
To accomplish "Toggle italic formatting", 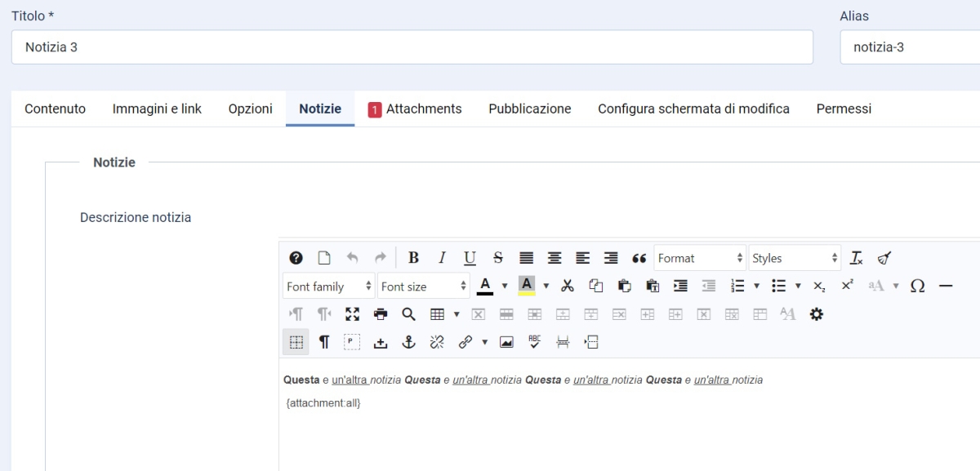I will coord(442,258).
